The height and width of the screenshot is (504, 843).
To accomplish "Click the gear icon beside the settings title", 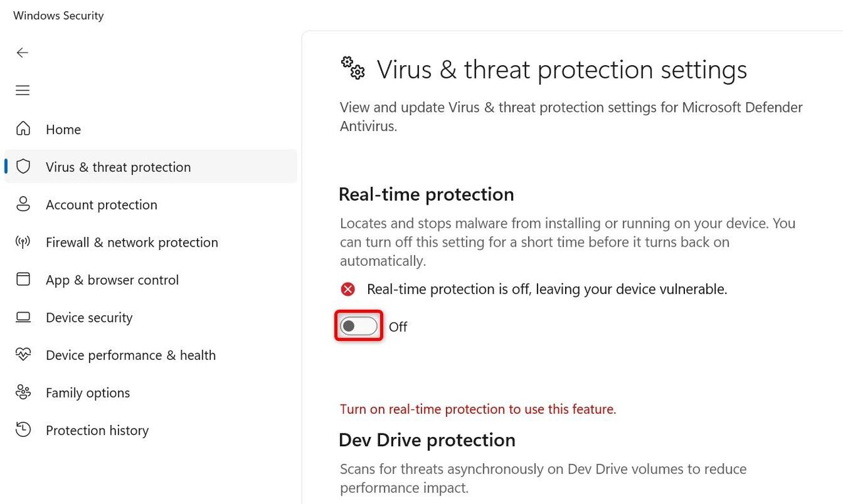I will point(352,68).
